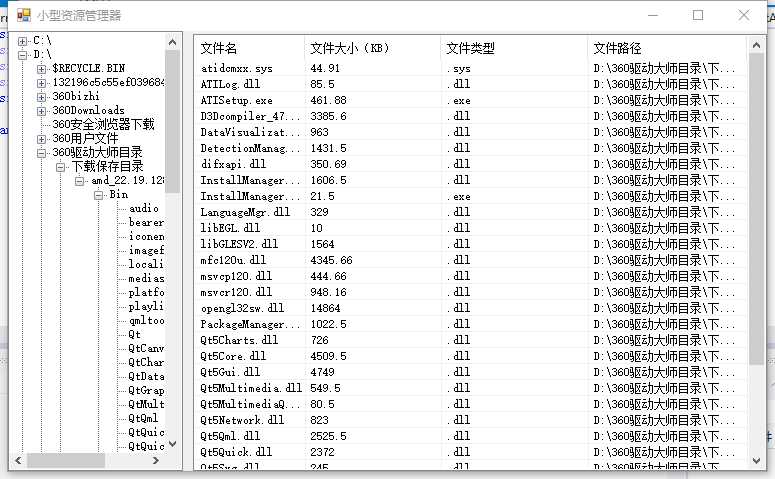Select the libGLESV2.dll file row
The width and height of the screenshot is (775, 479).
click(x=470, y=244)
